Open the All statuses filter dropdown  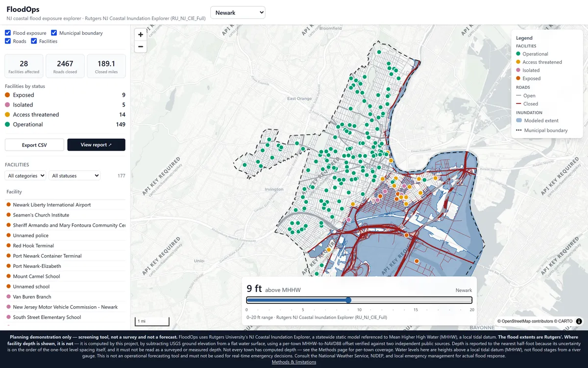(x=74, y=176)
